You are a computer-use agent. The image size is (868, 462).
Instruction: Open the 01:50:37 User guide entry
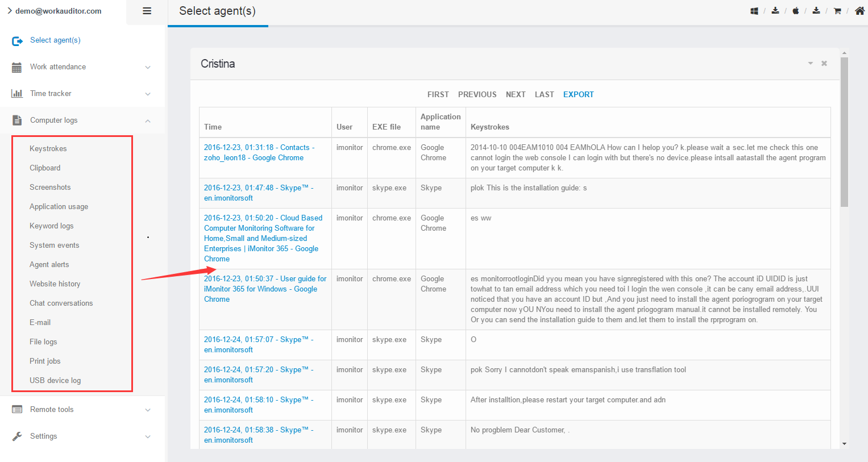pos(265,289)
